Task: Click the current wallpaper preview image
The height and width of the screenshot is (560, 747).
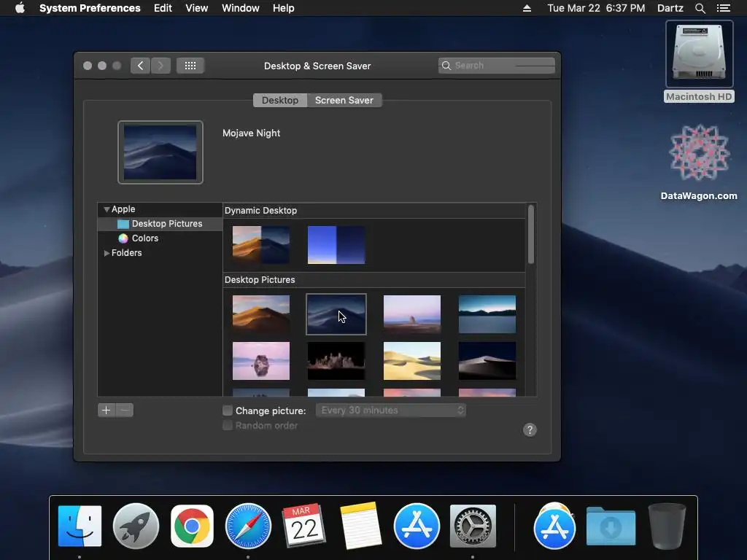Action: [x=160, y=152]
